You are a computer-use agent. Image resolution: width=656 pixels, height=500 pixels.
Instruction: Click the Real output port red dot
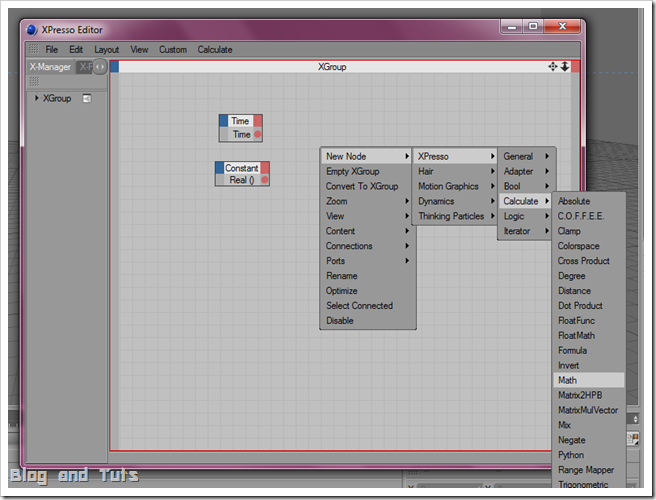264,180
